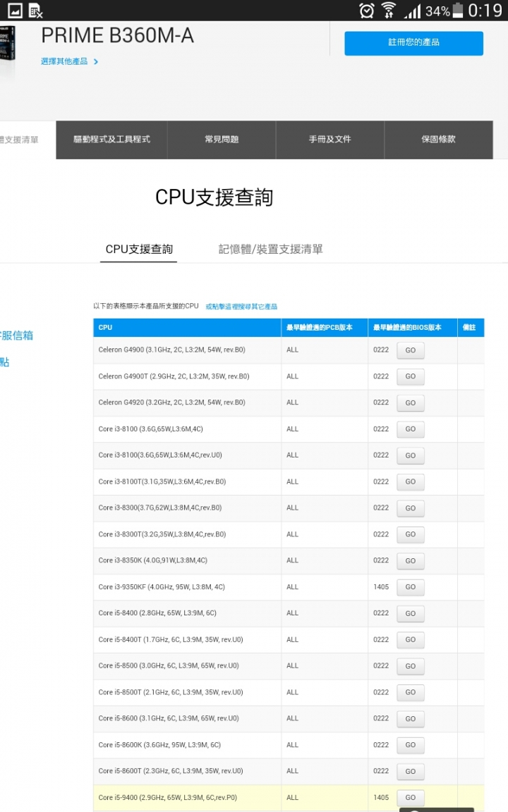Click GO for Core i3-8300 (3.7G) row
The width and height of the screenshot is (508, 812).
[411, 508]
